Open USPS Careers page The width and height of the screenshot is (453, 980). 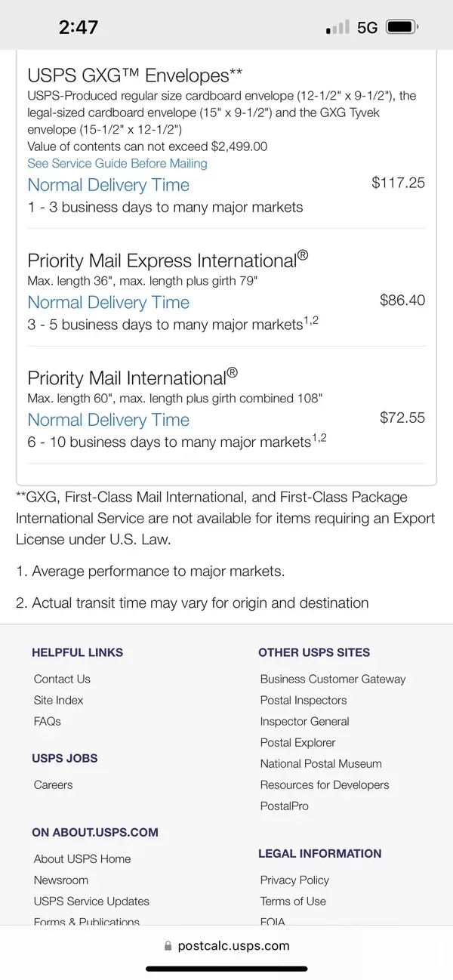(x=54, y=784)
